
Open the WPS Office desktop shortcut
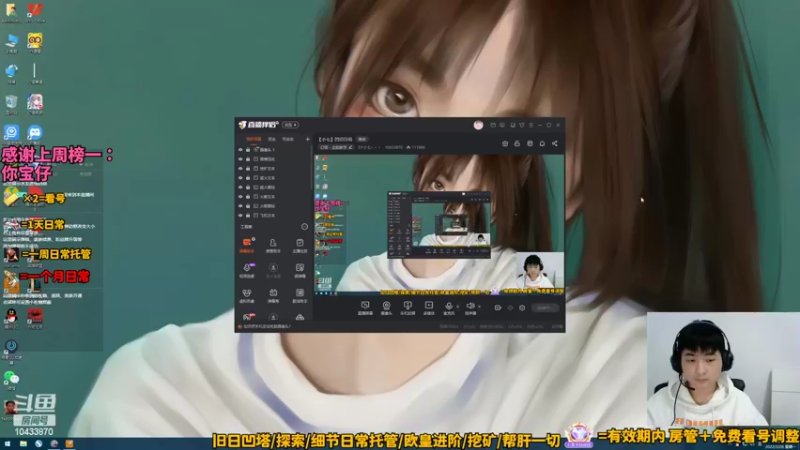tap(35, 12)
